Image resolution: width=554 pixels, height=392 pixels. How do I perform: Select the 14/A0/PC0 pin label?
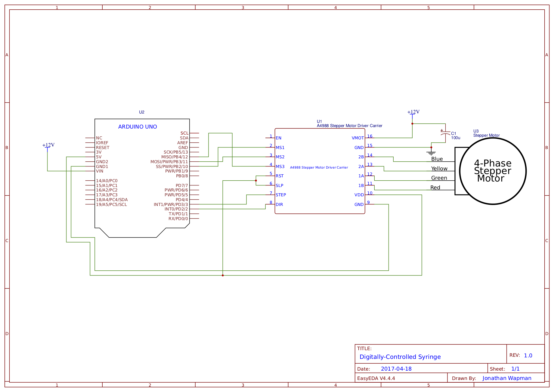(107, 181)
